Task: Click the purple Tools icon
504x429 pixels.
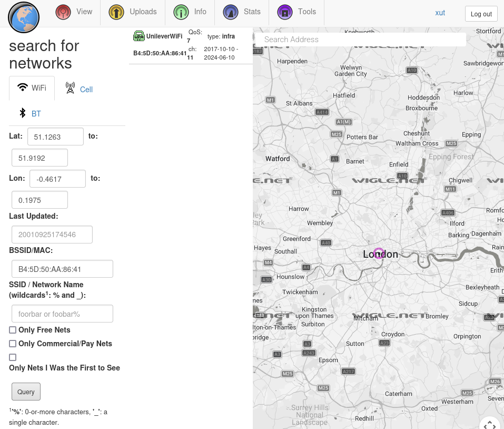Action: click(x=285, y=12)
